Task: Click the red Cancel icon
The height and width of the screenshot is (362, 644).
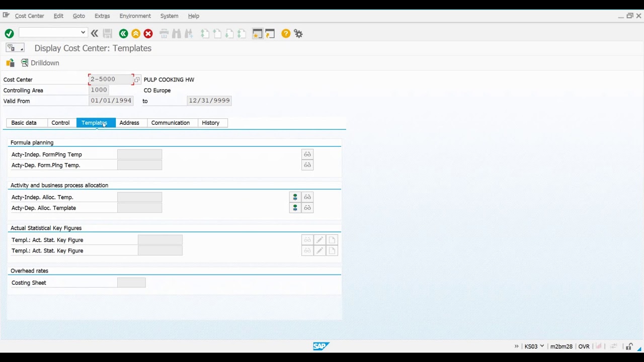Action: click(x=148, y=34)
